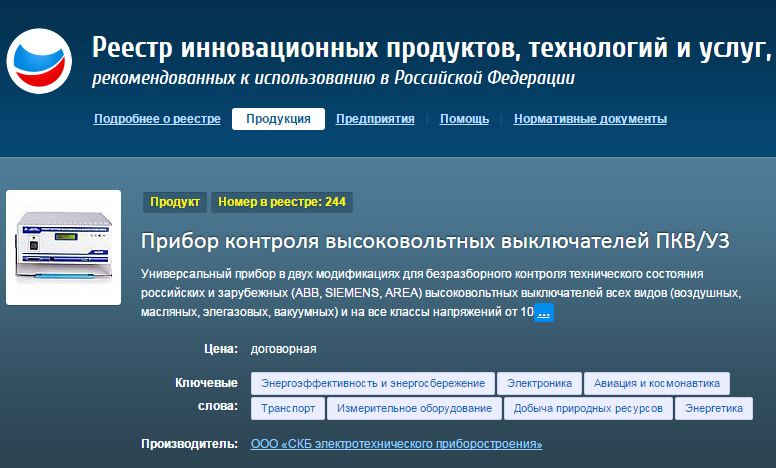Click the subtitle 'рекомендованных к использованию в Российской Федерации'
Image resolution: width=776 pixels, height=468 pixels.
334,78
